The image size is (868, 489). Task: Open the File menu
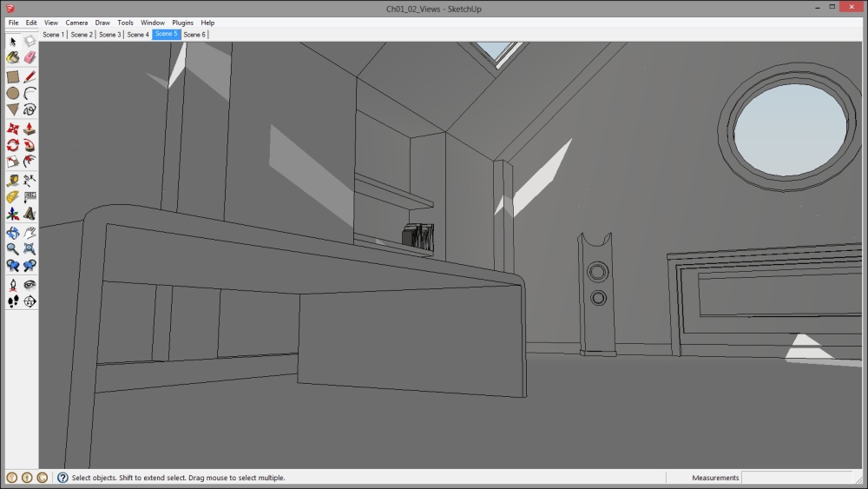tap(13, 23)
